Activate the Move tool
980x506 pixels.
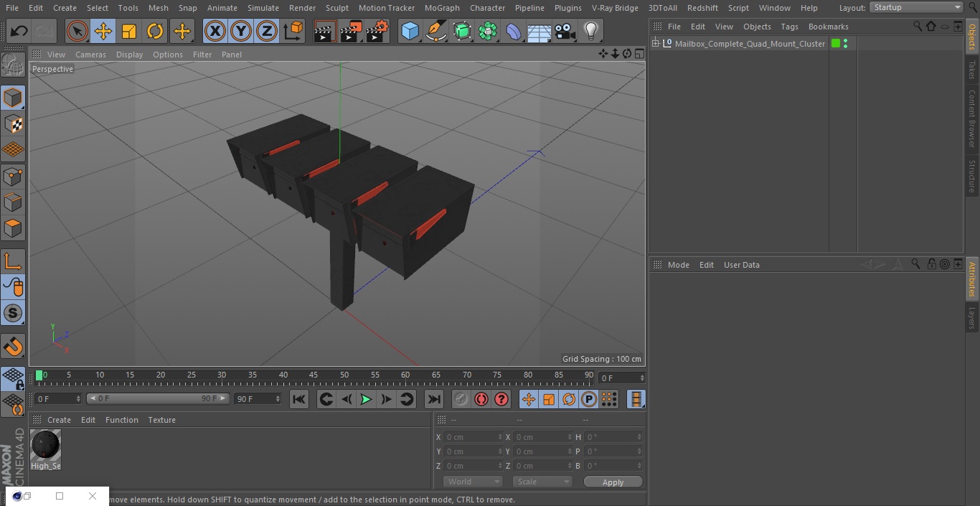coord(103,31)
